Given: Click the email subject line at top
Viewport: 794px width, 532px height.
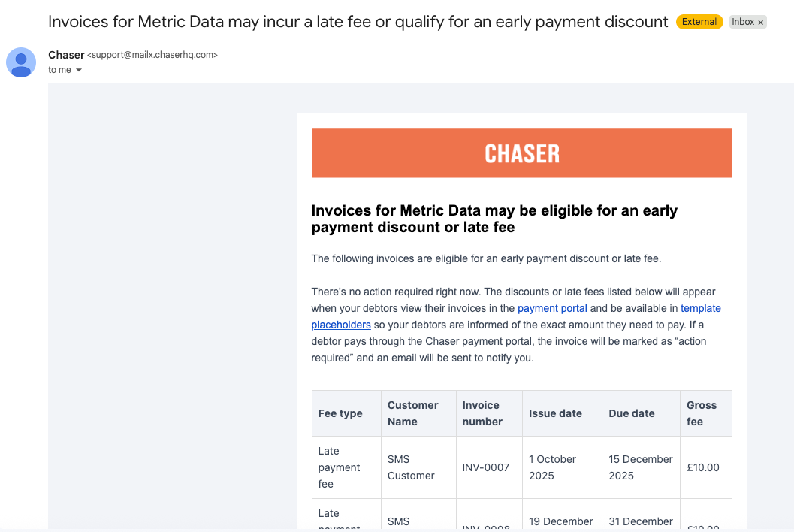Looking at the screenshot, I should [x=358, y=22].
